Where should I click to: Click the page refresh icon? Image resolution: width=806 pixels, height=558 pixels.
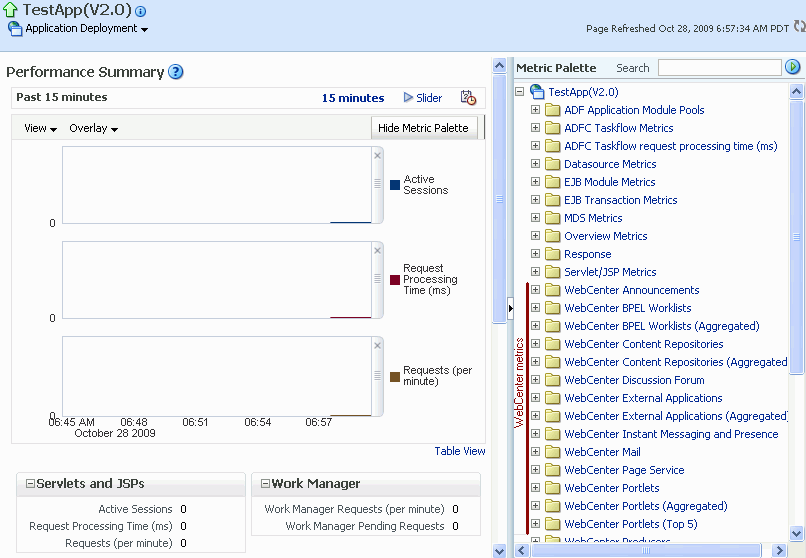(x=799, y=26)
